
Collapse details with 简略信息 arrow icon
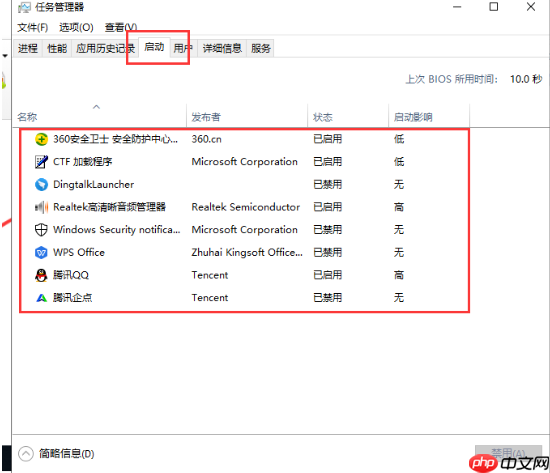(26, 454)
